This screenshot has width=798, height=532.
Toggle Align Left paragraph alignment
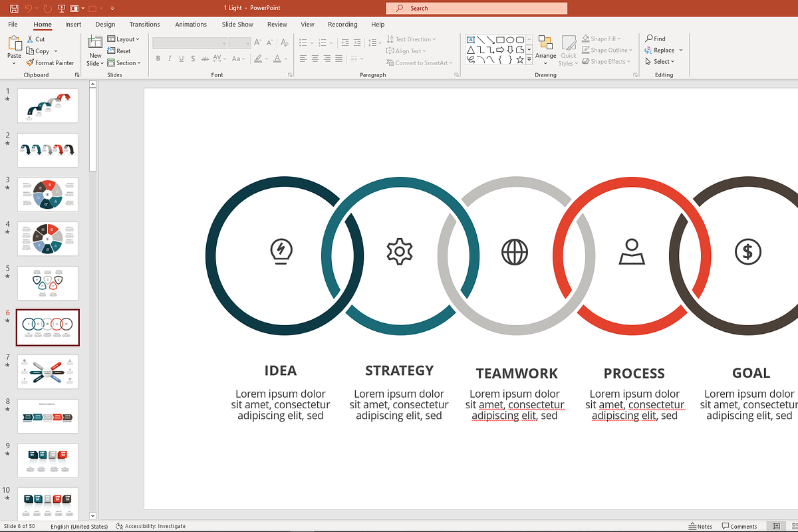303,59
